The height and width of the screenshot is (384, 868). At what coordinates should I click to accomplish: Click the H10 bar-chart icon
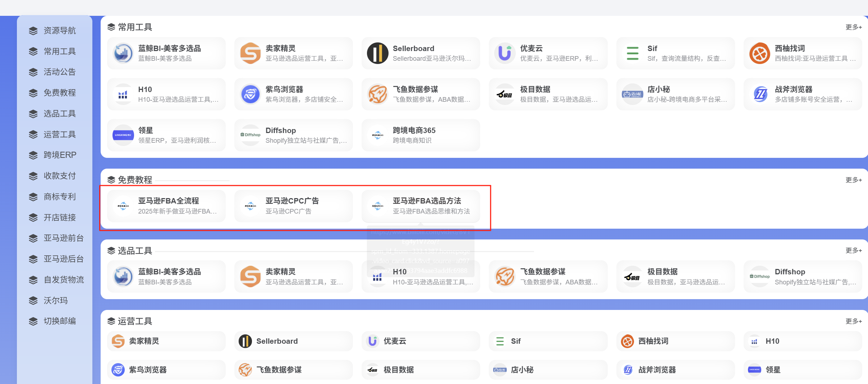123,94
